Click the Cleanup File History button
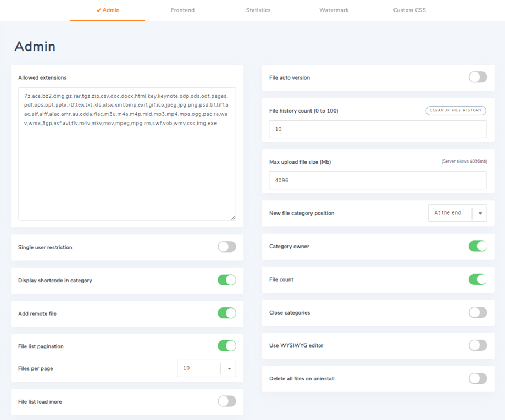Viewport: 505px width, 420px height. coord(456,110)
